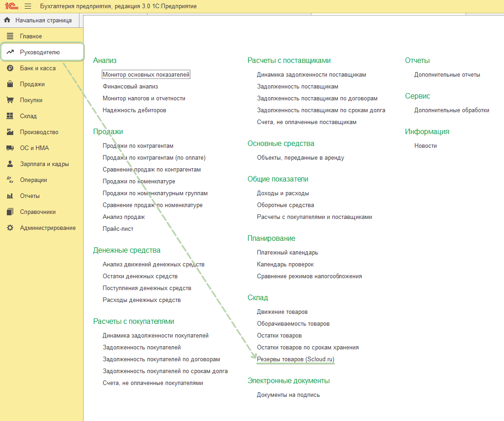The height and width of the screenshot is (421, 504).
Task: Open Расходы денежных средств
Action: pyautogui.click(x=142, y=300)
